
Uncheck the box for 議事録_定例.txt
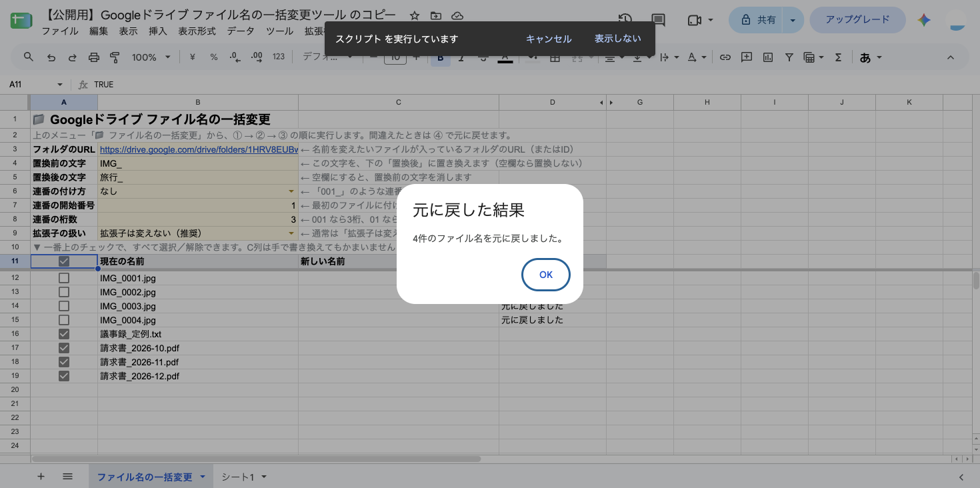64,334
